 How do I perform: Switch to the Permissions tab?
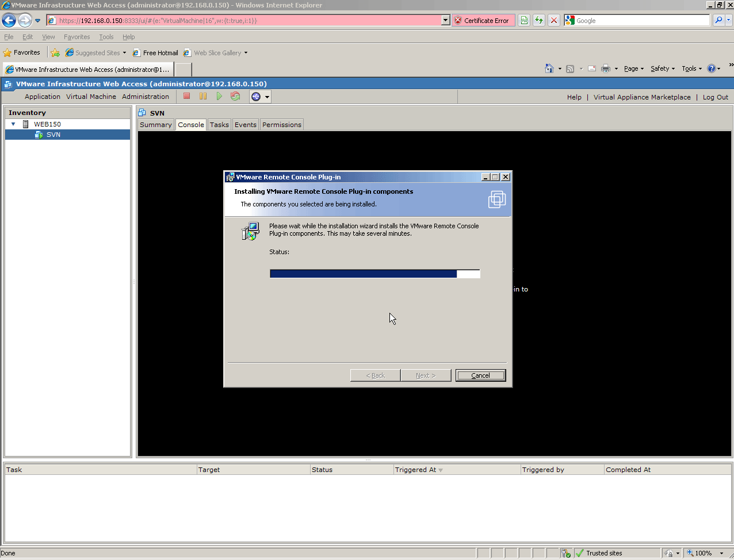(x=282, y=125)
